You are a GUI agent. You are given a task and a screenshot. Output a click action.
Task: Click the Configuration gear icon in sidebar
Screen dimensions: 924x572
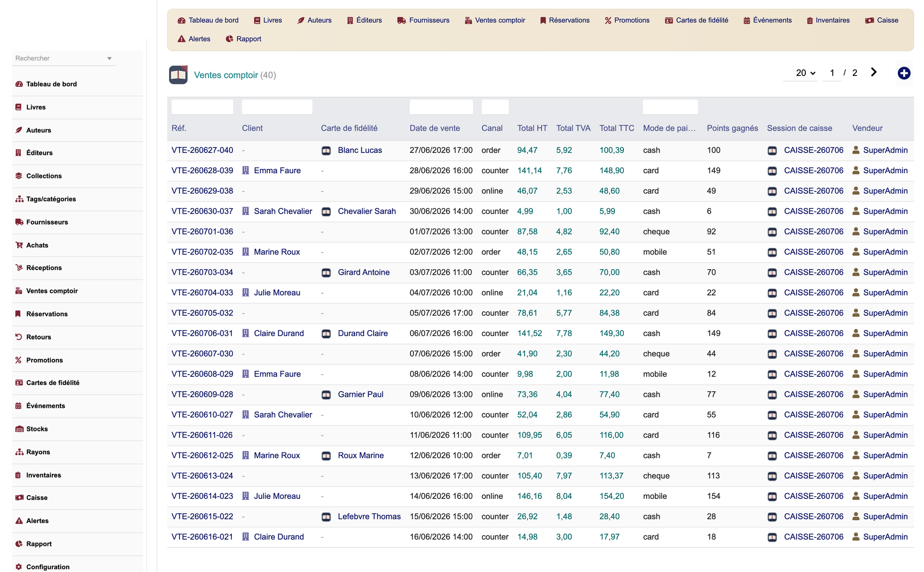tap(19, 567)
